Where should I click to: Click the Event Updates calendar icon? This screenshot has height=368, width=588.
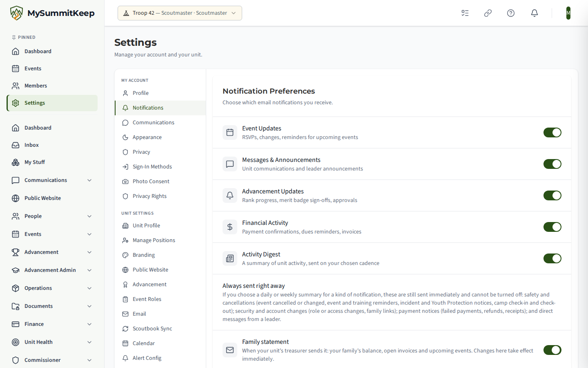point(230,132)
